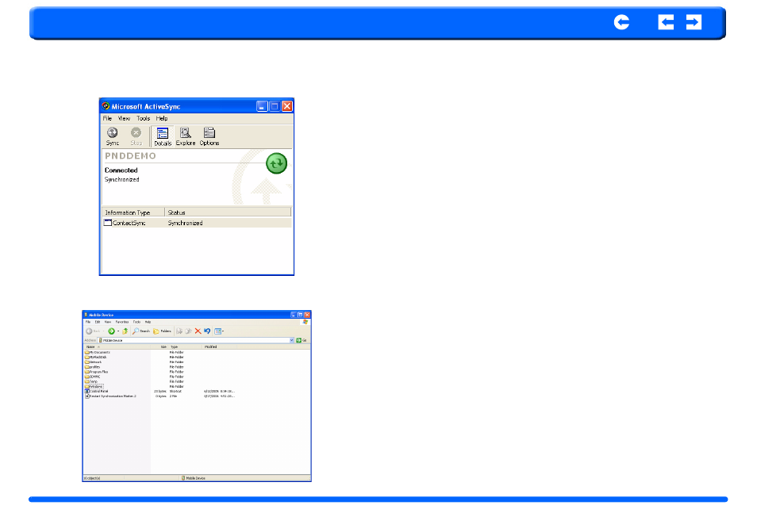The image size is (757, 532).
Task: Click the green Forward arrow in Mobile Device
Action: click(x=112, y=331)
